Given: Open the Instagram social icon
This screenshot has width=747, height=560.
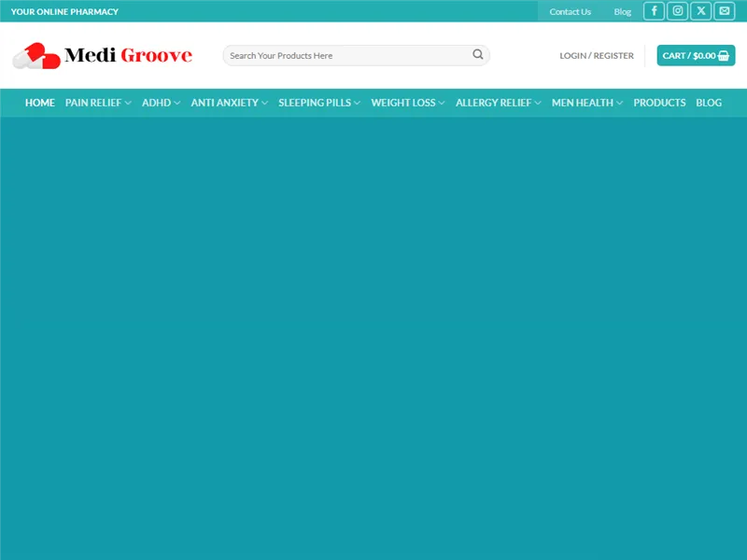Looking at the screenshot, I should click(677, 11).
